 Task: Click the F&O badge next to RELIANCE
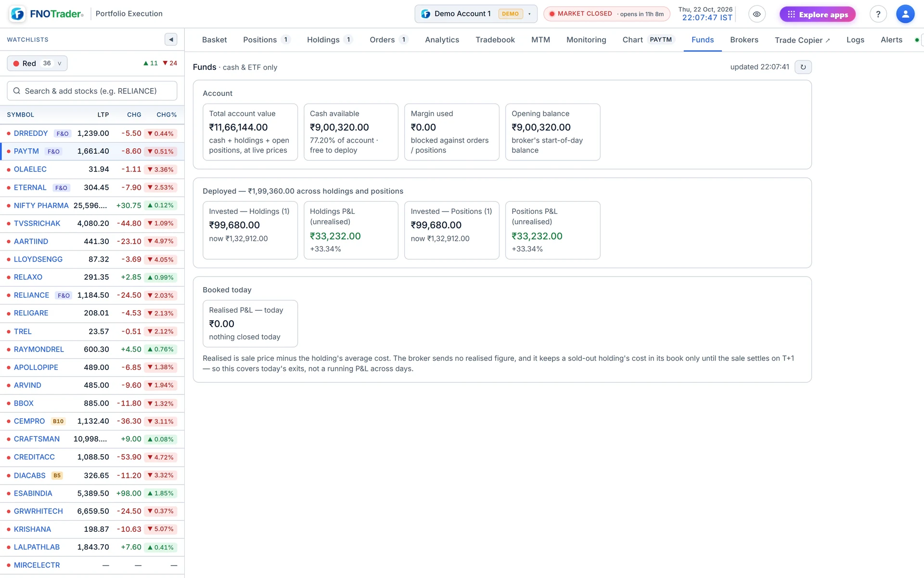[x=64, y=295]
